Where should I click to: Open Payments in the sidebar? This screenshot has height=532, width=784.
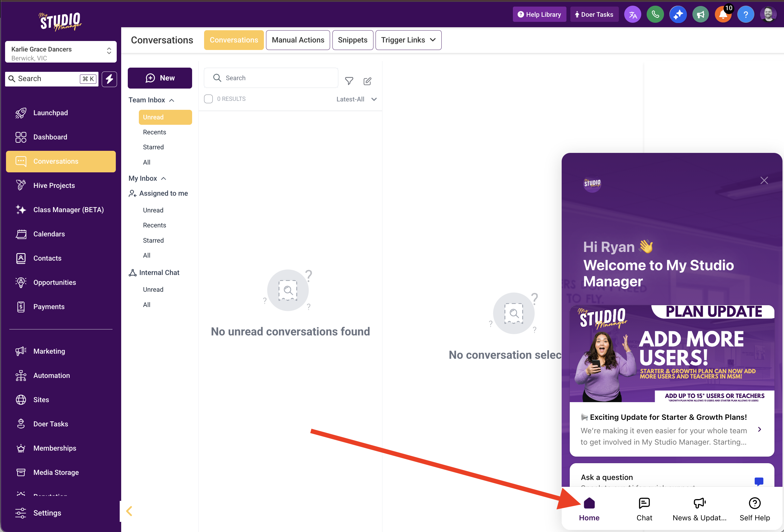coord(61,307)
